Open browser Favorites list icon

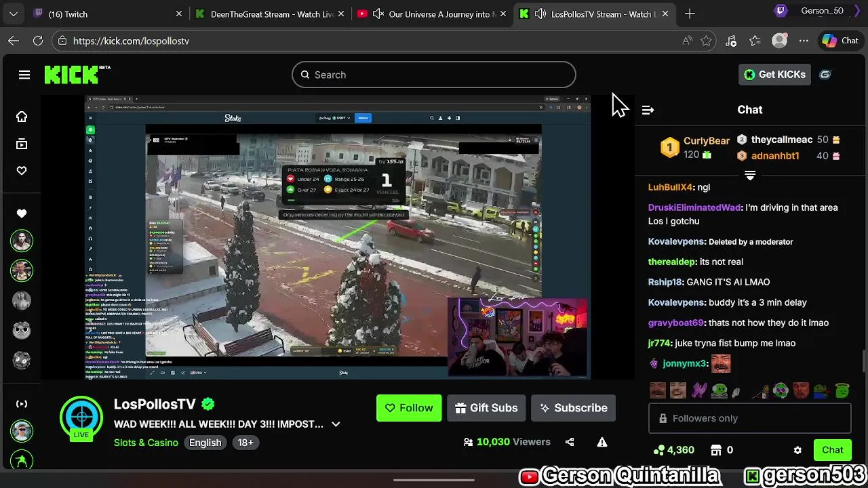coord(755,41)
